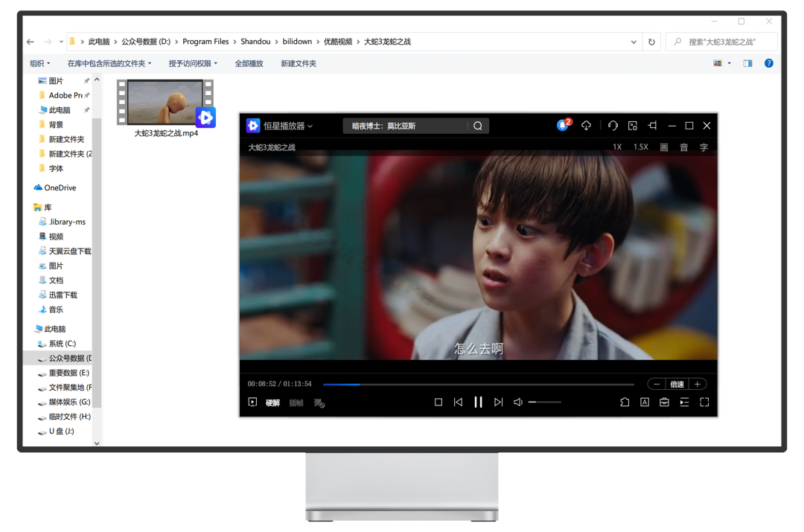Toggle the preview pane

[747, 63]
